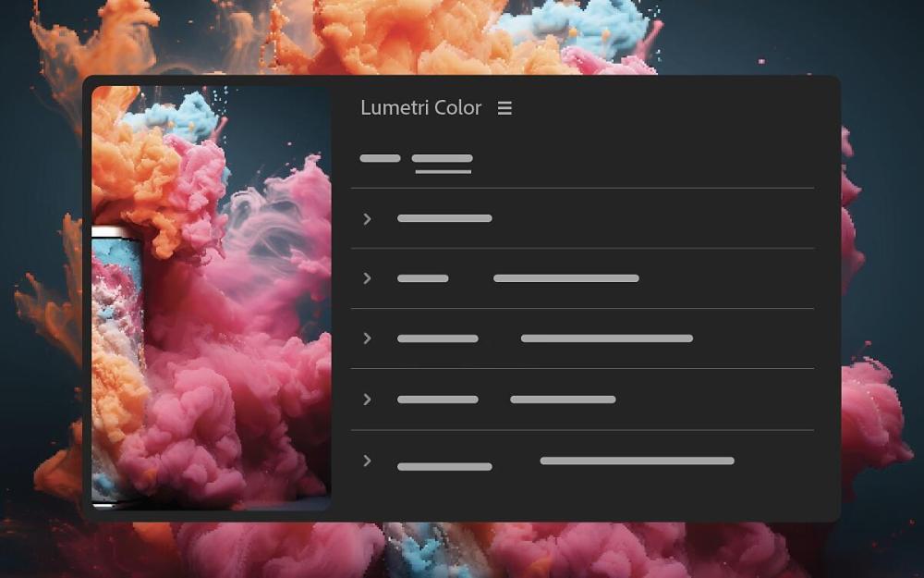Expand the Basic Correction section
924x578 pixels.
tap(367, 218)
